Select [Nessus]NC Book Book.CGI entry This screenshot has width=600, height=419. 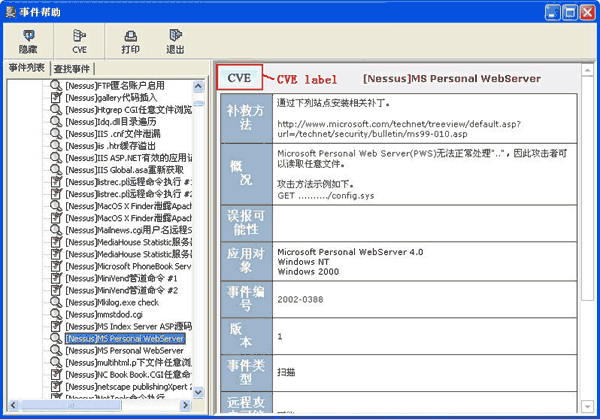[x=124, y=374]
